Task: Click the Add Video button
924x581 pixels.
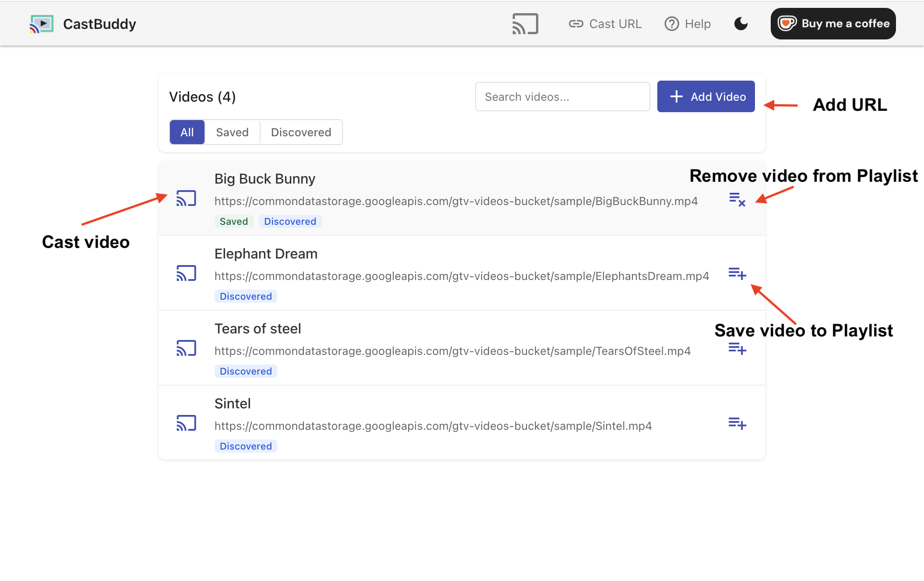Action: [706, 96]
